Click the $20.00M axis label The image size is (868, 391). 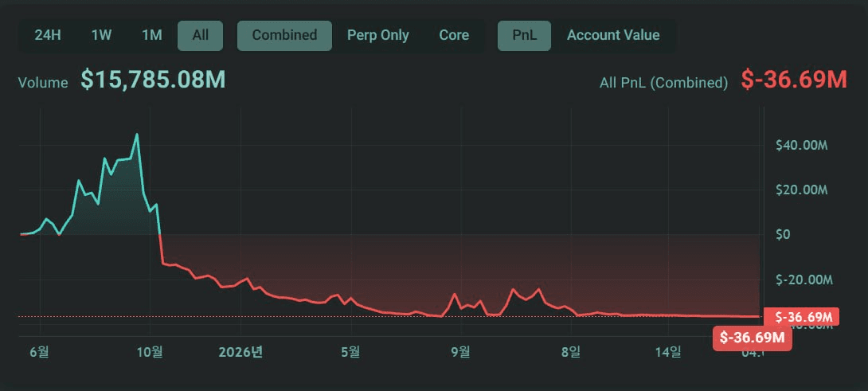802,190
